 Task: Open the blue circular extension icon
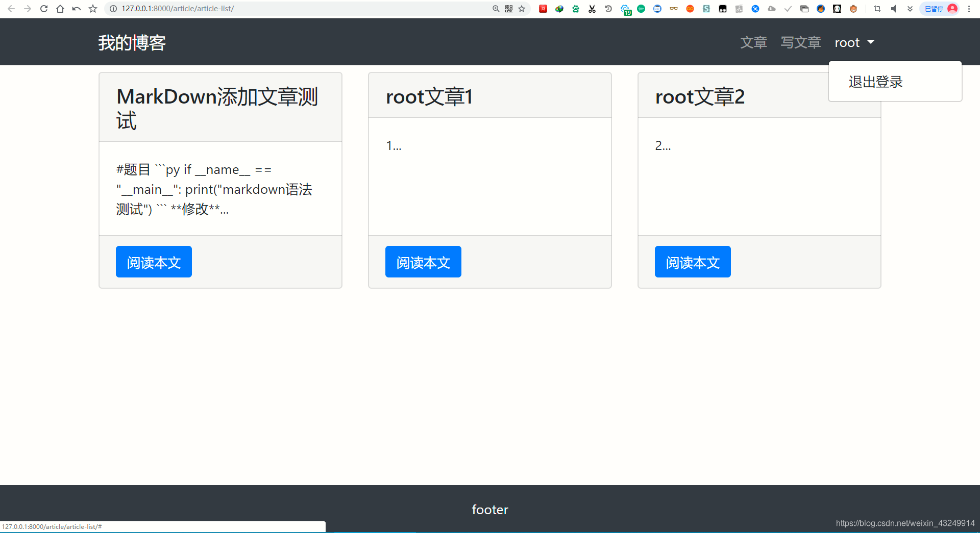point(755,9)
